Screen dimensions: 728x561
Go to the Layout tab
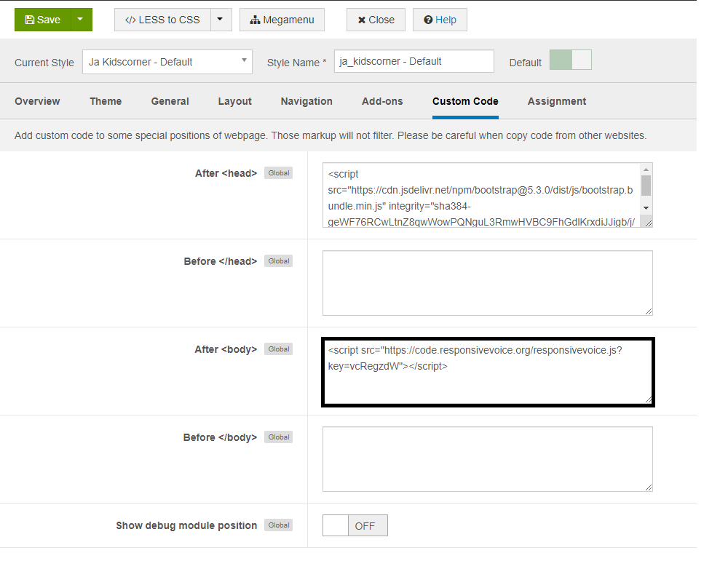(235, 101)
